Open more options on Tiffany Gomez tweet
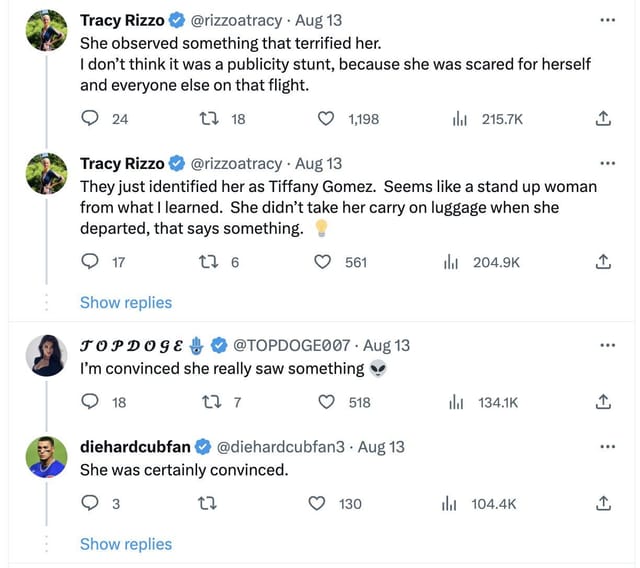This screenshot has height=568, width=640. (x=607, y=163)
